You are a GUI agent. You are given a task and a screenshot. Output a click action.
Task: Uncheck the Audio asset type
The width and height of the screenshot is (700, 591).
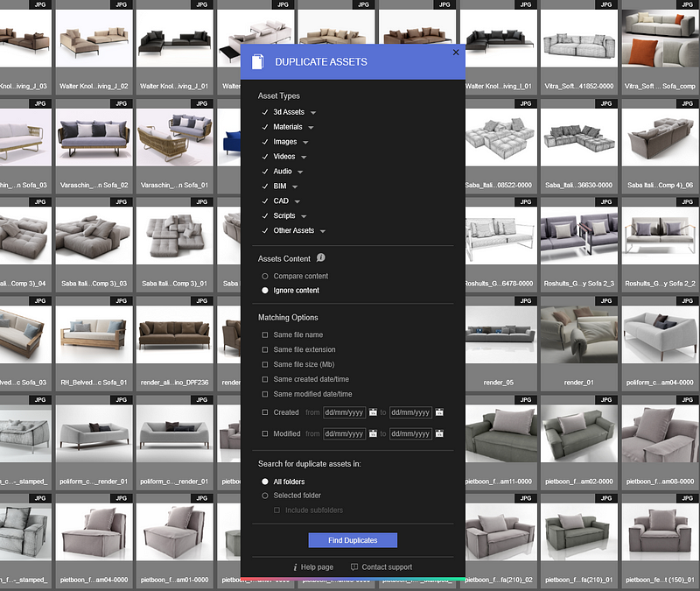coord(265,171)
